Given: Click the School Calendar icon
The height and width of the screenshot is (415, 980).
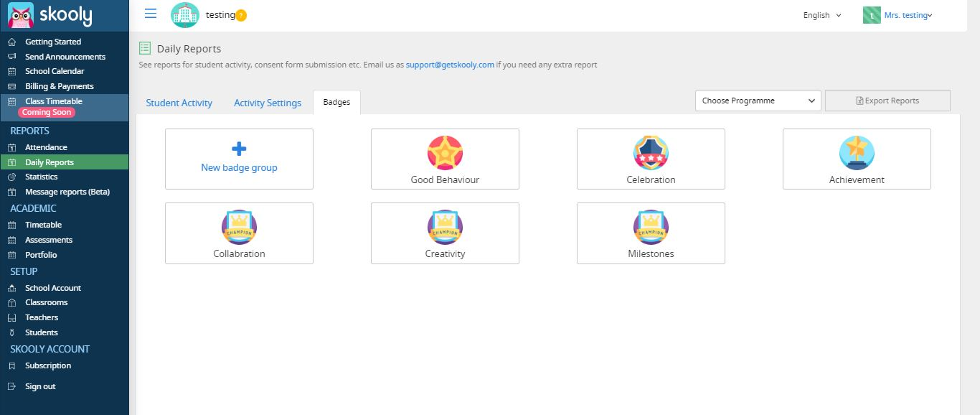Looking at the screenshot, I should pos(11,71).
